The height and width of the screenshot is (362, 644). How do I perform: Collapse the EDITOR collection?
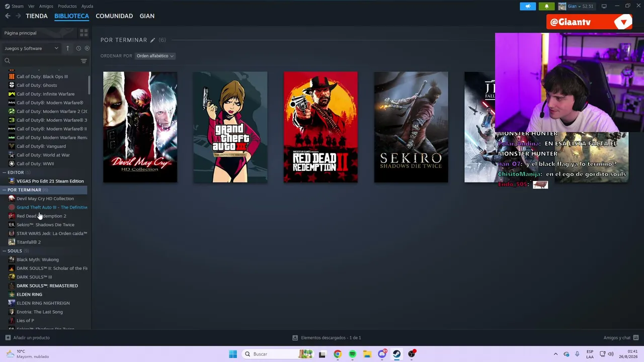[4, 172]
